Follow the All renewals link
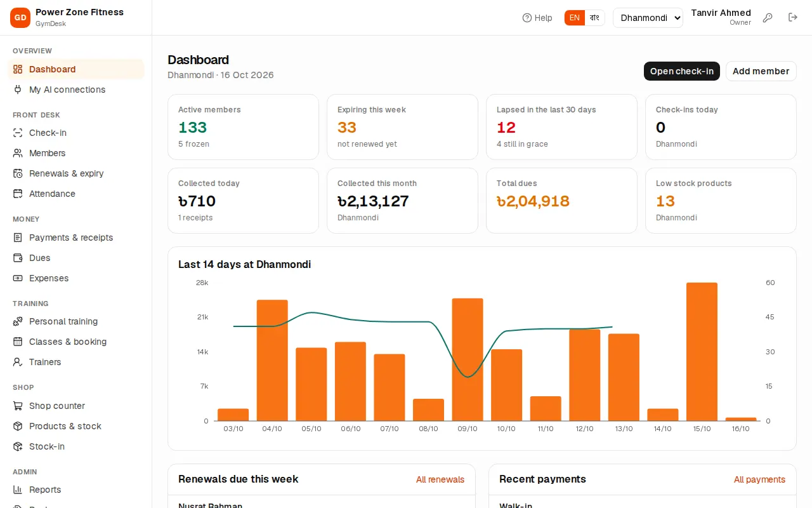Image resolution: width=812 pixels, height=508 pixels. click(440, 479)
